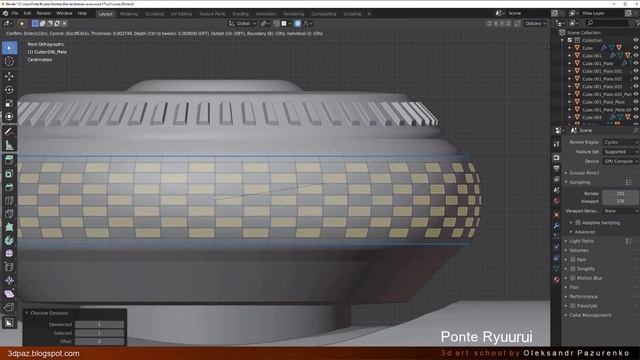Select the Measure tool

pyautogui.click(x=9, y=145)
